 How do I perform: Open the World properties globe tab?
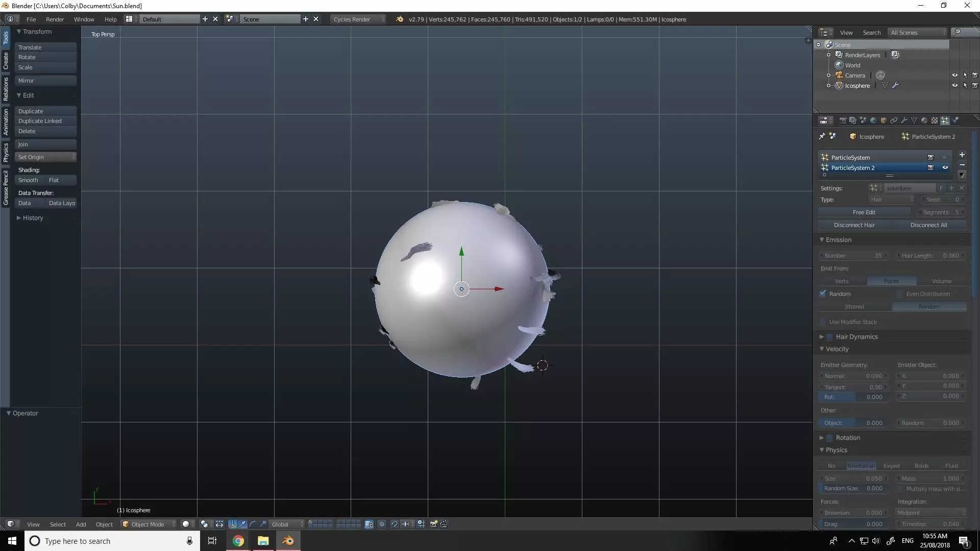873,120
